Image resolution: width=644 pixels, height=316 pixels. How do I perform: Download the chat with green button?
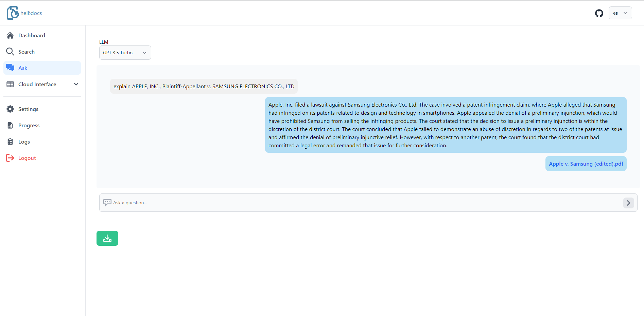107,238
